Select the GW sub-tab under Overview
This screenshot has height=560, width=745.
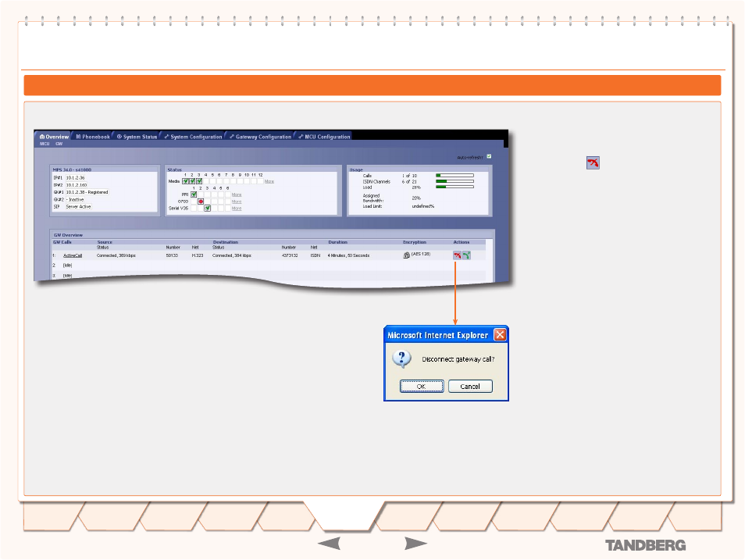click(x=59, y=144)
